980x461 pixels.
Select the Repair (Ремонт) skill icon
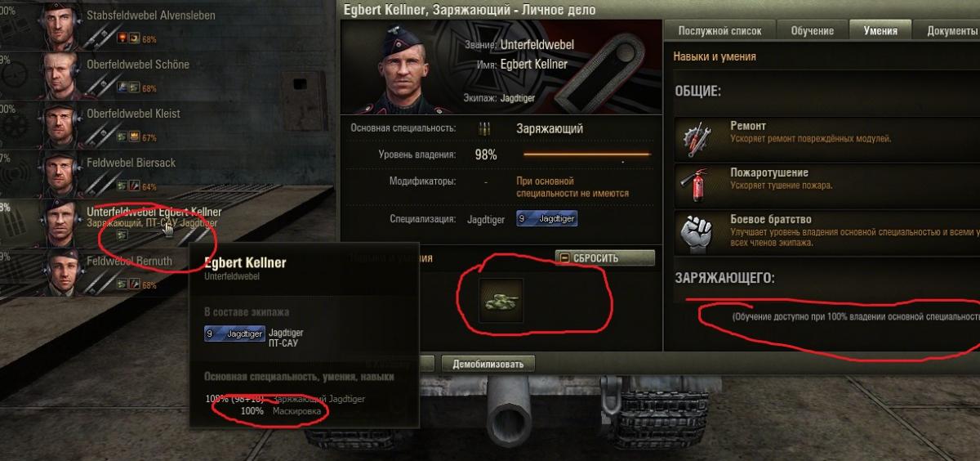click(x=699, y=140)
